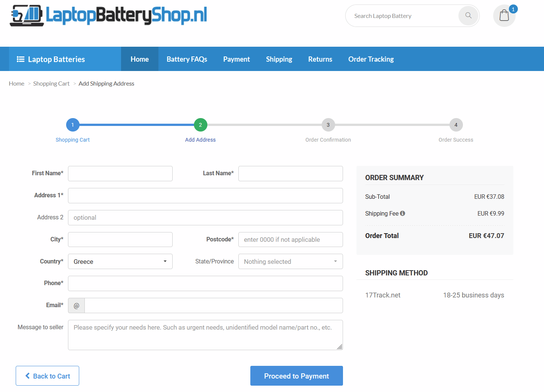This screenshot has width=544, height=392.
Task: Click the 17Track.net shipping method text
Action: pos(383,295)
